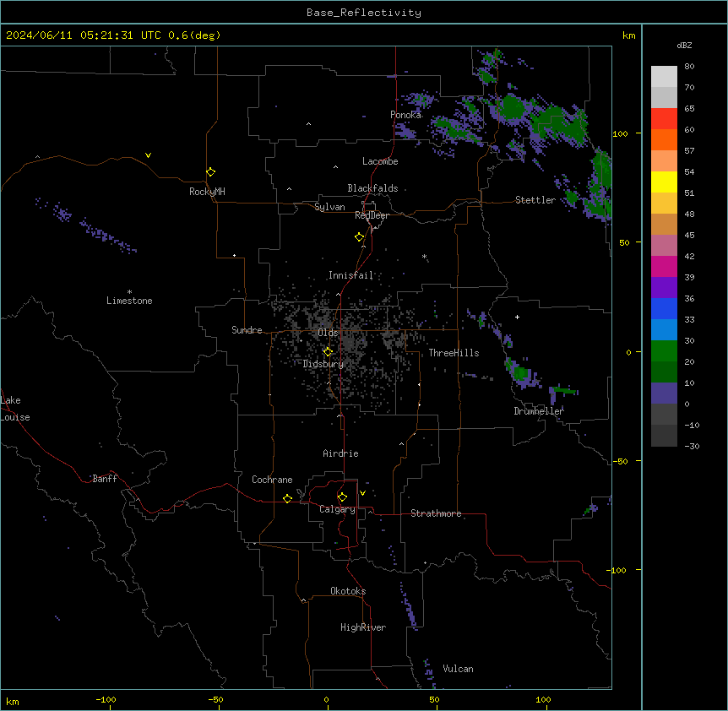
Task: Click the Calgary city label
Action: (338, 509)
